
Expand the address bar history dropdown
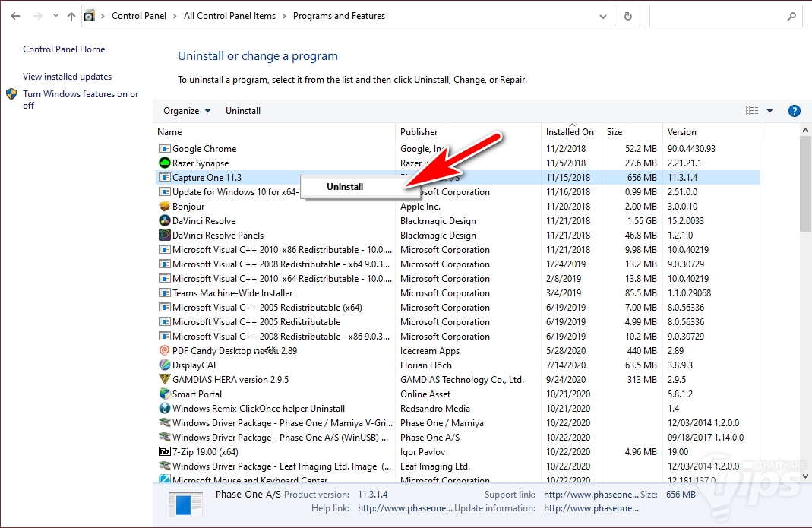603,17
